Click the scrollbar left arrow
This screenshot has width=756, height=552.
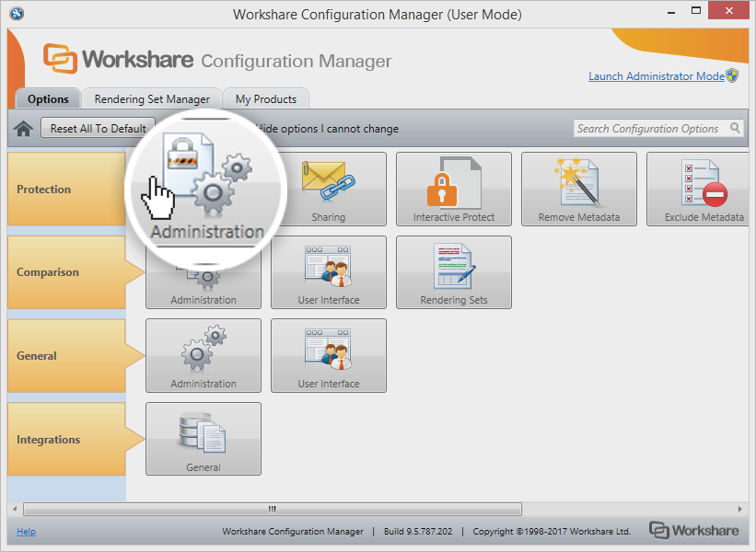pos(15,509)
